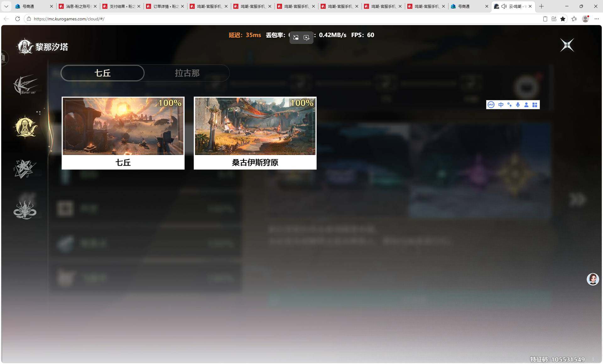Click the cloud stream screen-cast icon

(307, 38)
